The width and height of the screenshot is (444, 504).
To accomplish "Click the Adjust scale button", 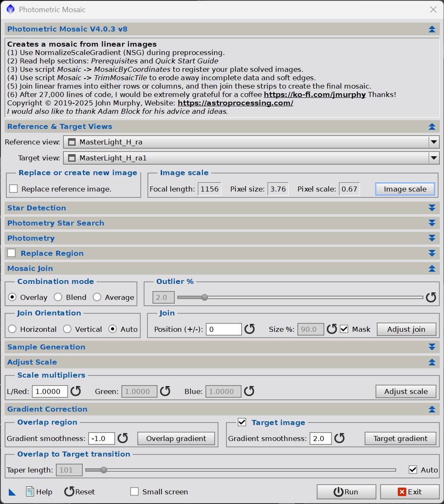I will click(x=406, y=391).
